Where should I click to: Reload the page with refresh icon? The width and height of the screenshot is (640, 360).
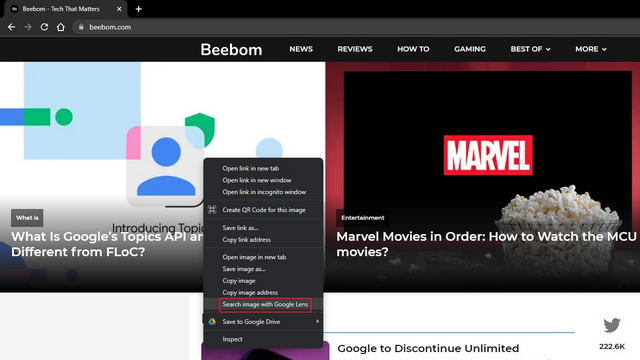click(x=44, y=27)
